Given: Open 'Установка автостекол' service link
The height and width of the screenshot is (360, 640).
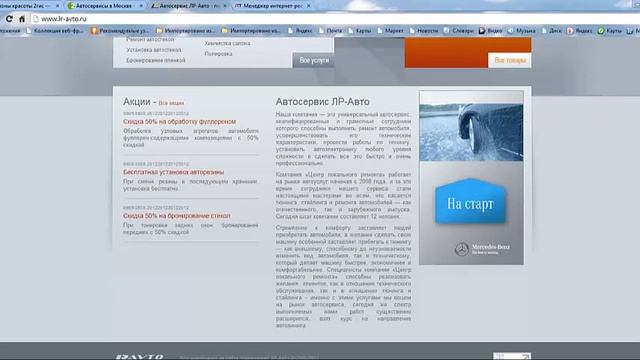Looking at the screenshot, I should pos(154,50).
